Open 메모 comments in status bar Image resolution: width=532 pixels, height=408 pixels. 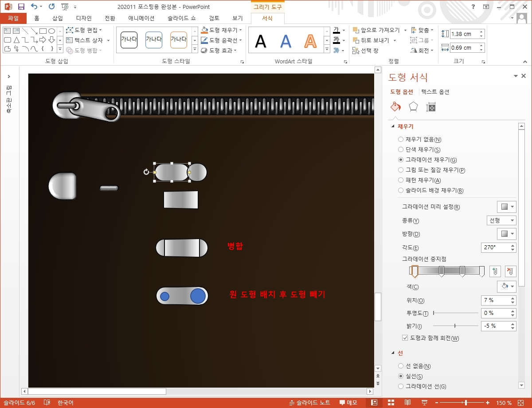[348, 403]
